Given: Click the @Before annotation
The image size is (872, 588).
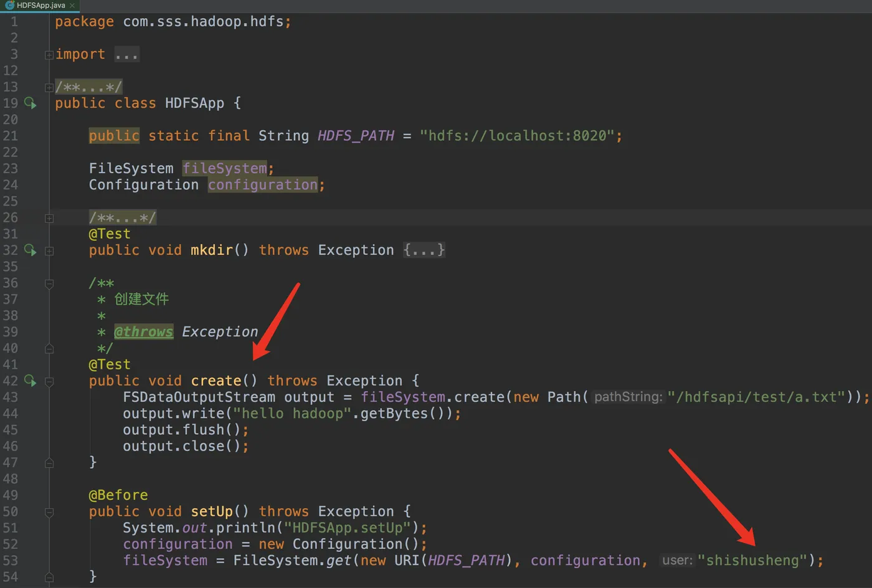Looking at the screenshot, I should (x=118, y=495).
